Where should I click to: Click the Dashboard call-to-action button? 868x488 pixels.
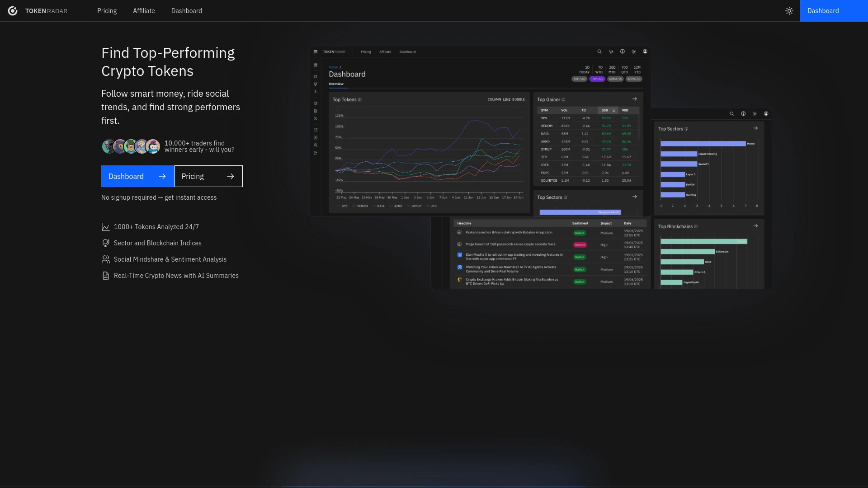[x=137, y=176]
